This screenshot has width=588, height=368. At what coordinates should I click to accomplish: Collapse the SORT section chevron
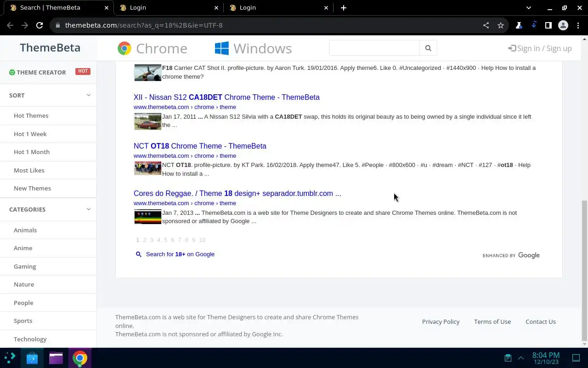point(88,95)
